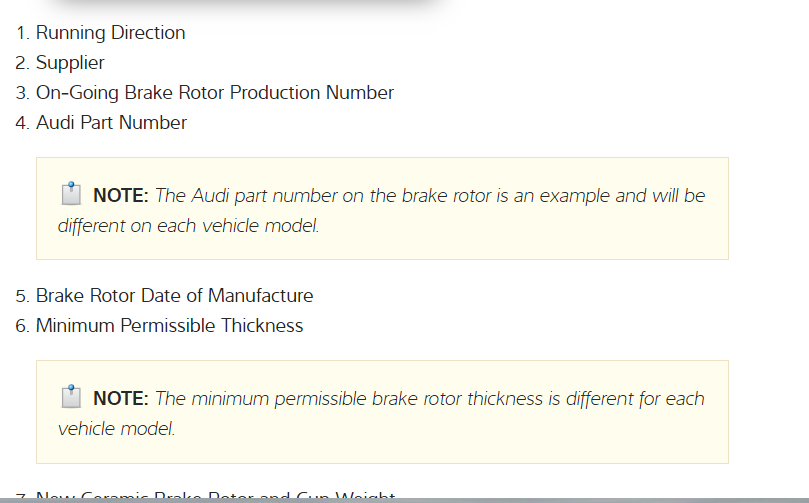
Task: Click the pin icon in the minimum thickness note
Action: [x=70, y=397]
